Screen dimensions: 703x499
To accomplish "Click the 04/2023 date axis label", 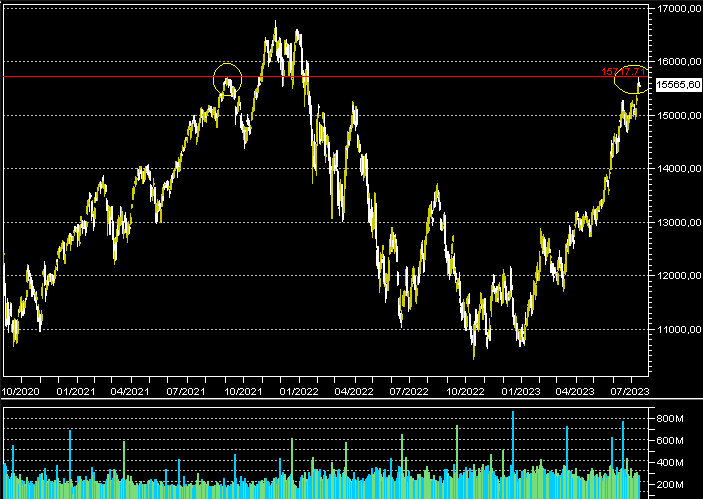I will (575, 391).
